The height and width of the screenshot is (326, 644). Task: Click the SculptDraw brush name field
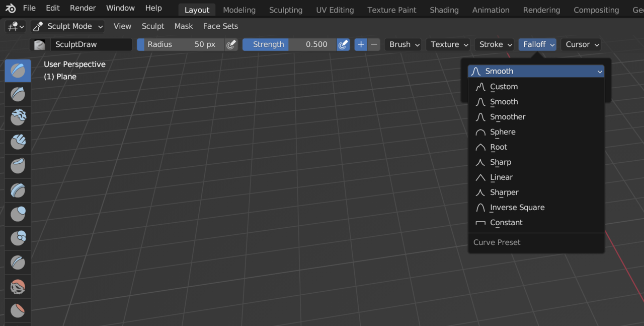pyautogui.click(x=91, y=44)
